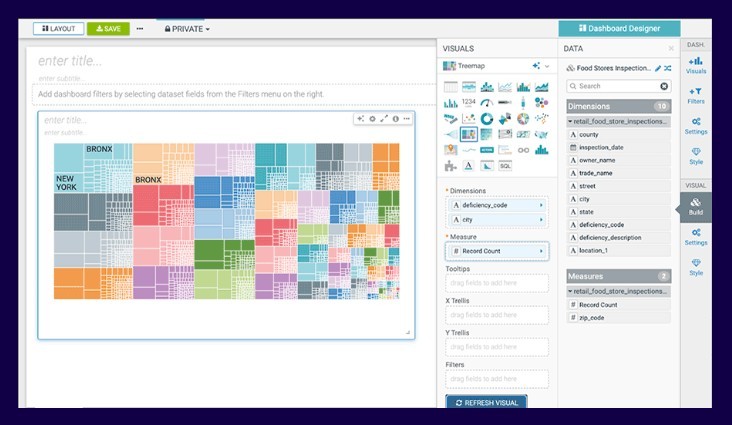Select the SQL visual type icon
The height and width of the screenshot is (425, 732).
505,166
